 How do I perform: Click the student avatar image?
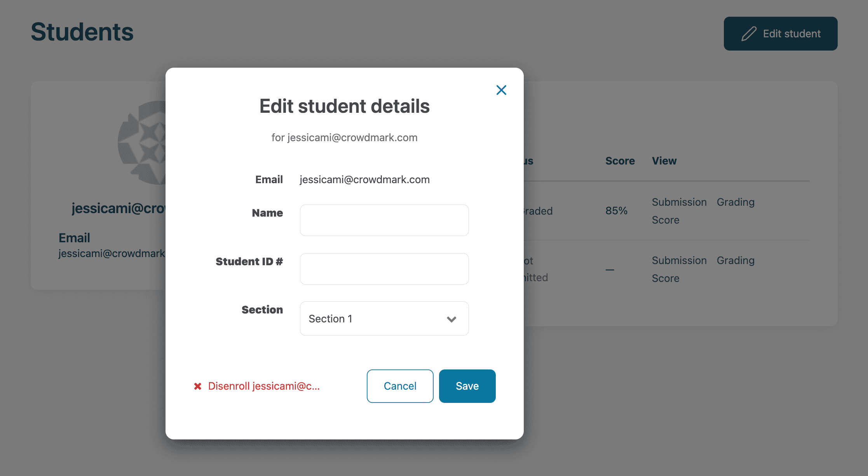click(142, 143)
